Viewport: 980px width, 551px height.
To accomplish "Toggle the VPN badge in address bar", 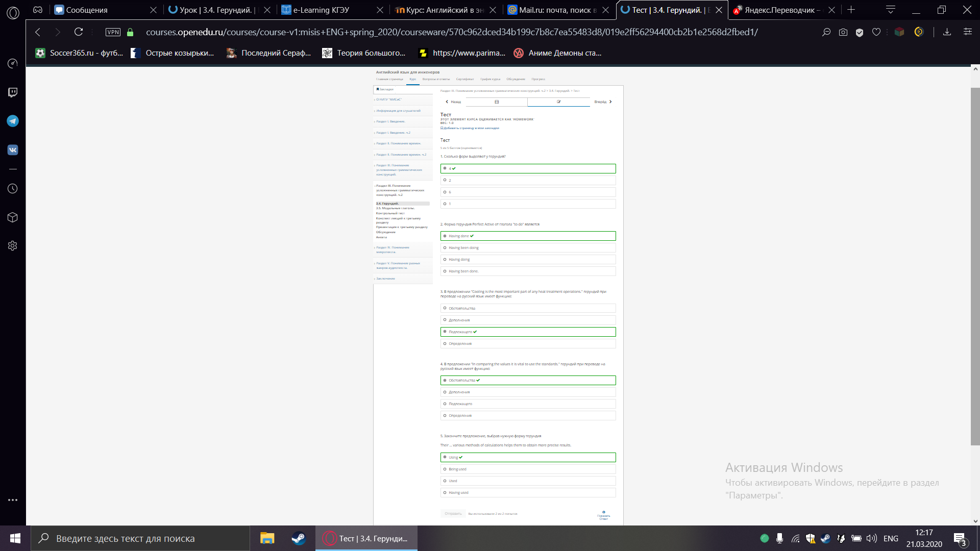I will click(113, 32).
